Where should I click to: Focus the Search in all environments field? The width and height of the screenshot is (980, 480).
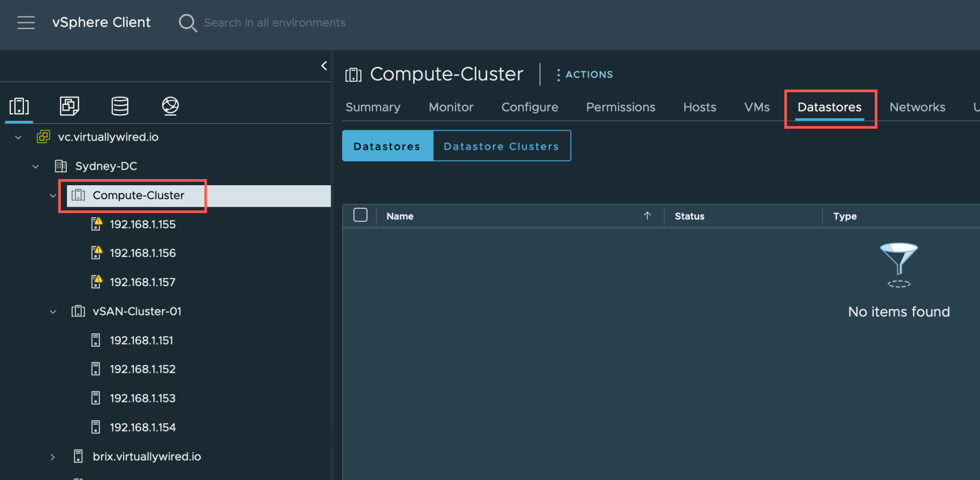pyautogui.click(x=275, y=22)
